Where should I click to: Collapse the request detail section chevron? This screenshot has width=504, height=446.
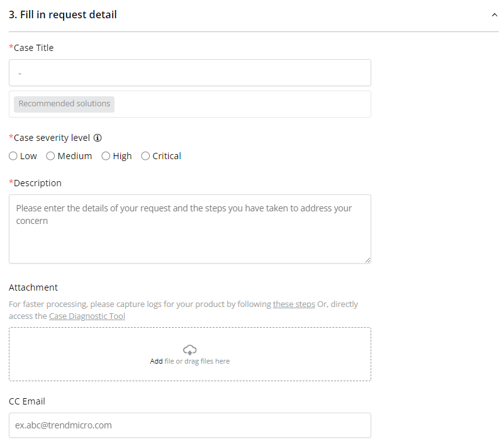coord(495,15)
